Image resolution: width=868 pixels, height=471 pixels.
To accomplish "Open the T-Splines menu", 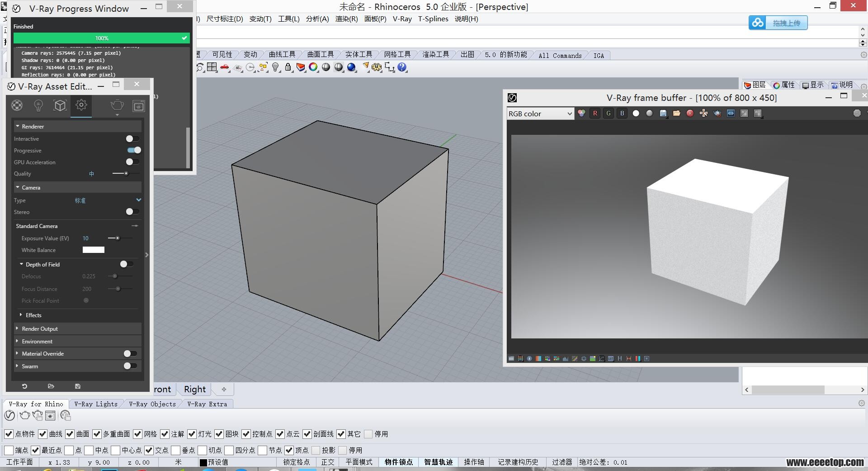I will click(x=433, y=19).
